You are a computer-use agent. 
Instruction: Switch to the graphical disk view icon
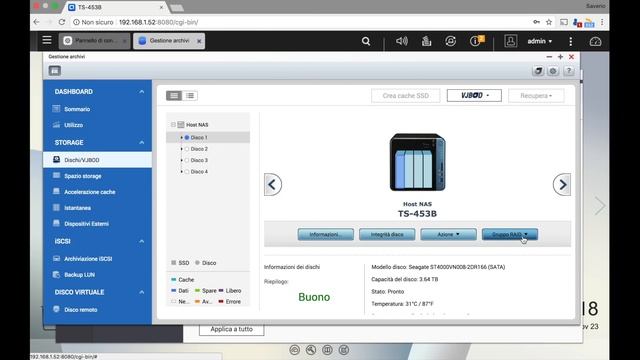coord(174,96)
